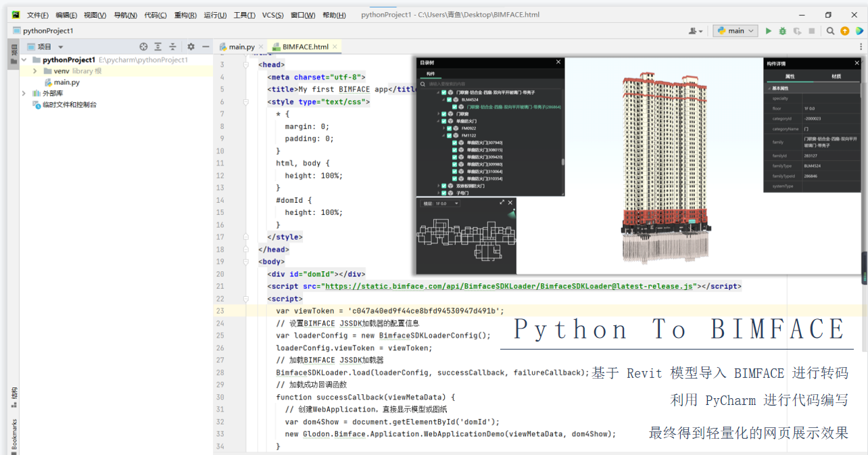The image size is (868, 455).
Task: Start debugging with the green bug icon
Action: pos(783,30)
